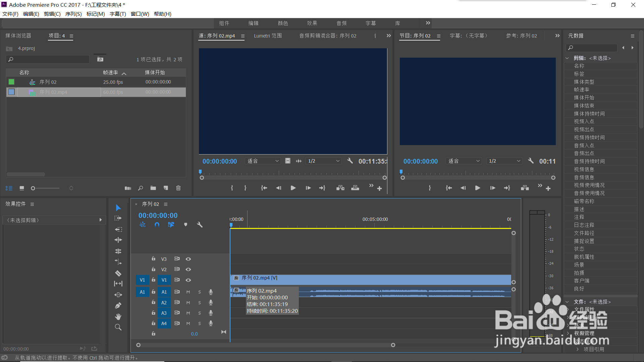The height and width of the screenshot is (362, 644).
Task: Open the 剪辑(C) menu
Action: [x=52, y=14]
